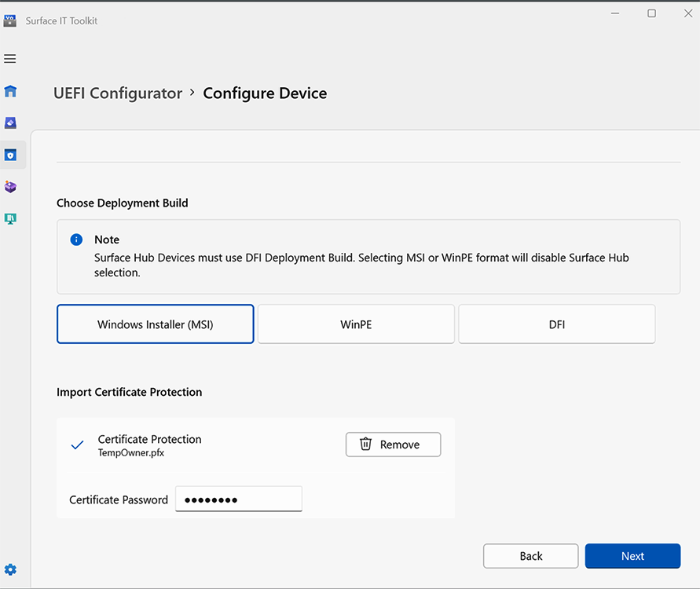The width and height of the screenshot is (700, 589).
Task: Click the teal monitor tool icon
Action: [10, 218]
